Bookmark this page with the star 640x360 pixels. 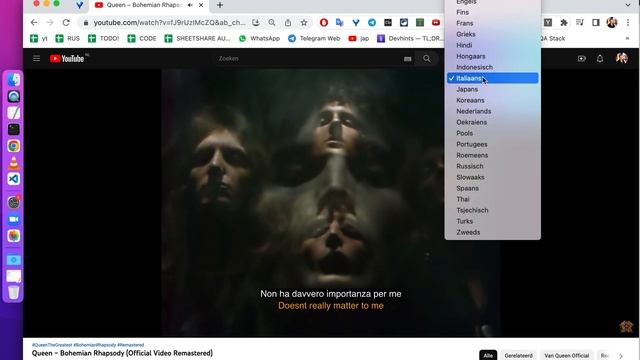point(304,23)
